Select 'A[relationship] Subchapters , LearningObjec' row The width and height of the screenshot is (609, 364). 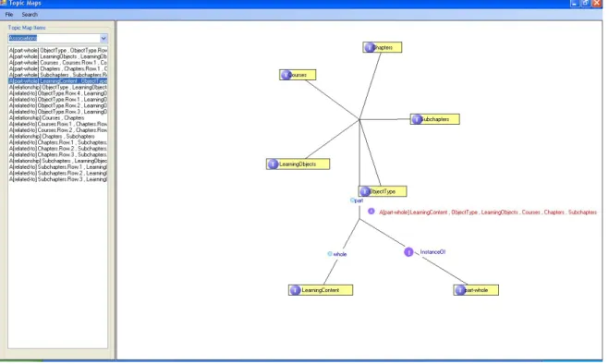tap(58, 161)
